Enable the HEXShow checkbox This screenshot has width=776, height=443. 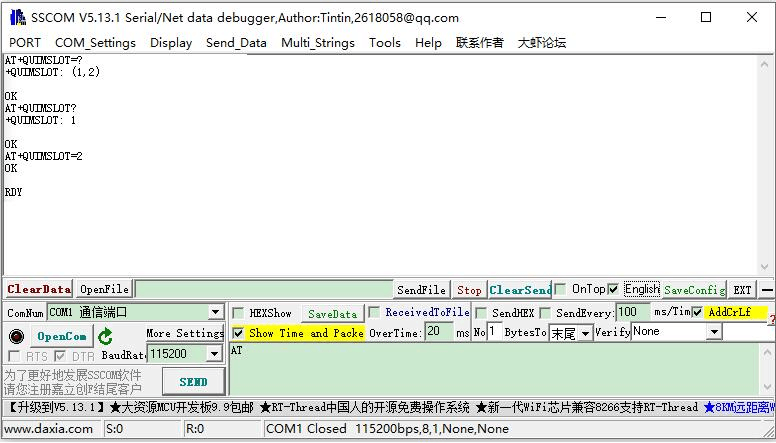tap(239, 313)
